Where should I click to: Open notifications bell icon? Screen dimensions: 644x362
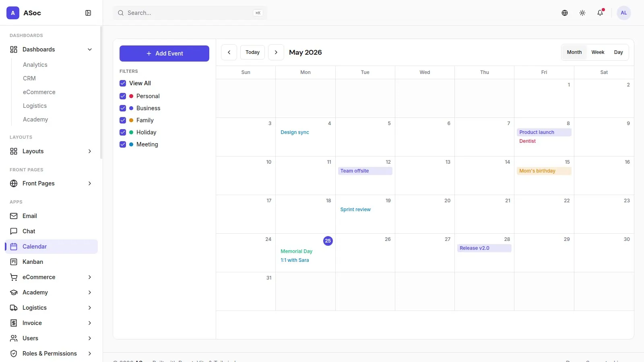tap(600, 13)
